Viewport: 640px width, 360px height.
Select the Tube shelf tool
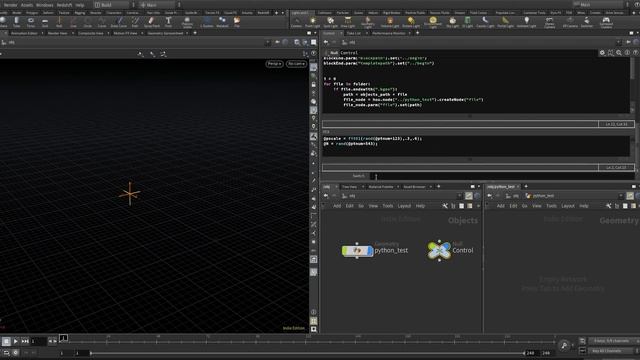coord(16,22)
